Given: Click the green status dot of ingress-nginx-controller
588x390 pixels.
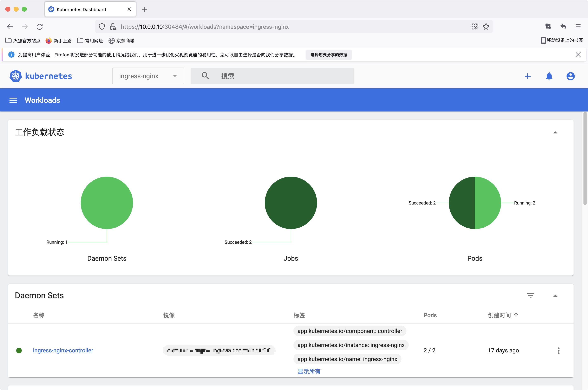Looking at the screenshot, I should 19,351.
